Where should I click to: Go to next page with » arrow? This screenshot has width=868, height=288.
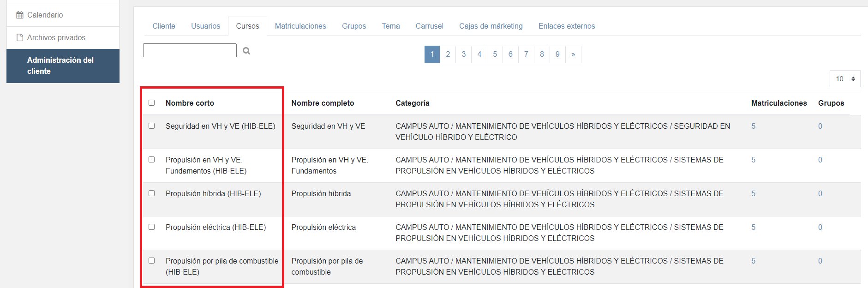click(573, 54)
